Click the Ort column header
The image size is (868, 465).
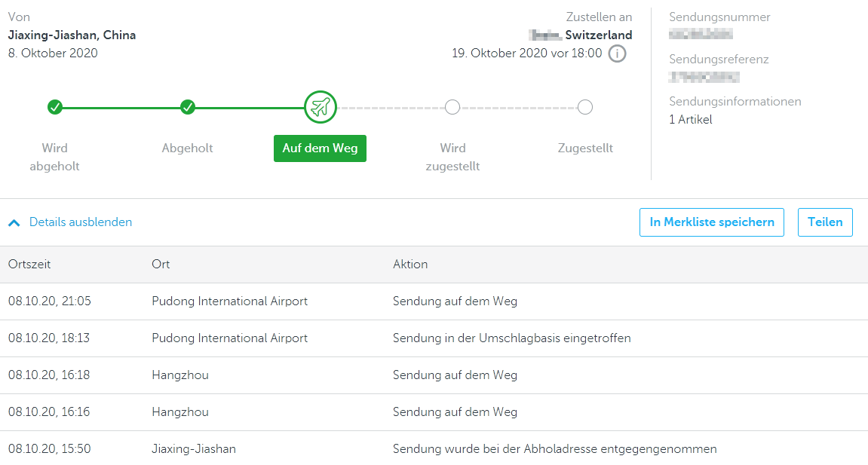pyautogui.click(x=161, y=265)
